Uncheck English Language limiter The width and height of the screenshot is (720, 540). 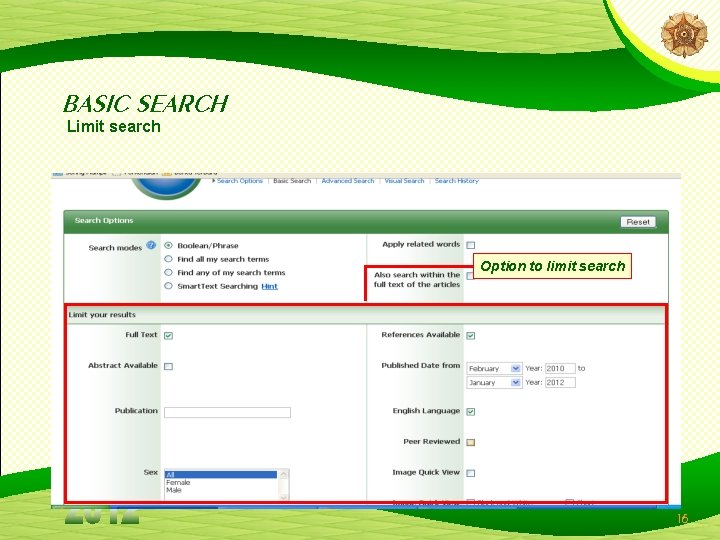[471, 411]
